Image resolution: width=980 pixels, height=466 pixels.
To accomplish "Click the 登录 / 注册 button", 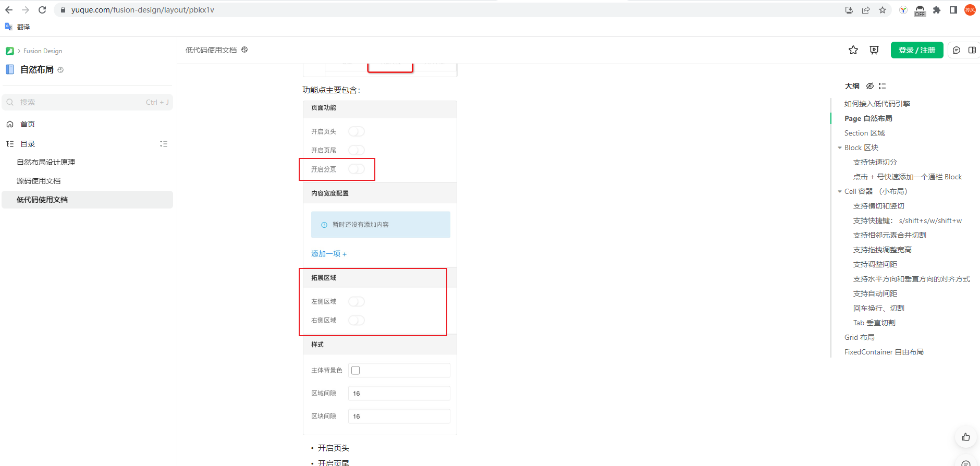I will coord(917,50).
